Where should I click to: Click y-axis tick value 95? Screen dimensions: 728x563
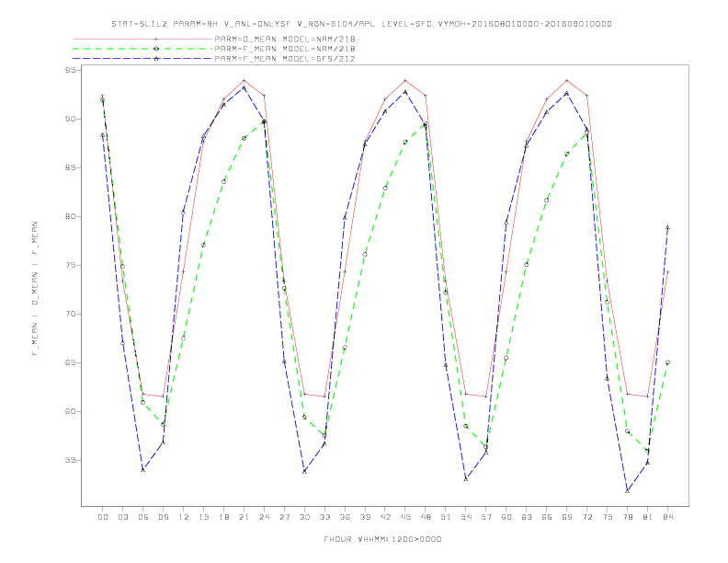coord(70,70)
